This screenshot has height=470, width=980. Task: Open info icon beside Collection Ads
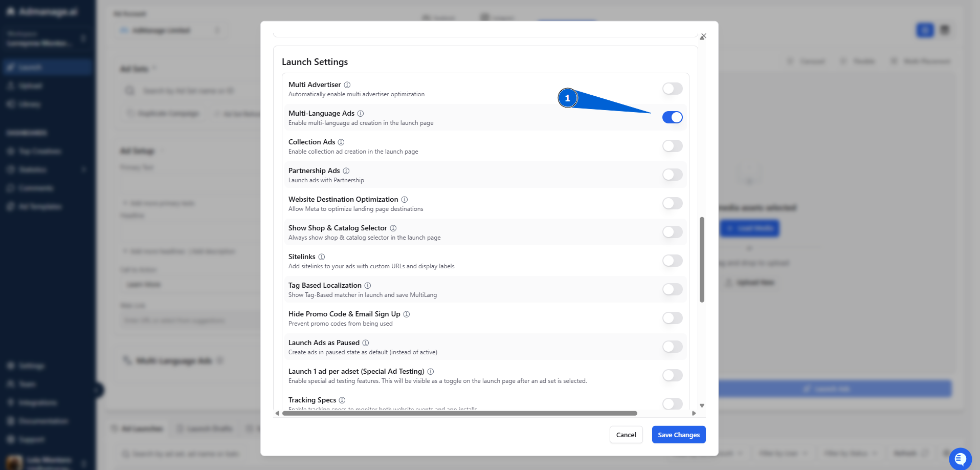tap(341, 142)
